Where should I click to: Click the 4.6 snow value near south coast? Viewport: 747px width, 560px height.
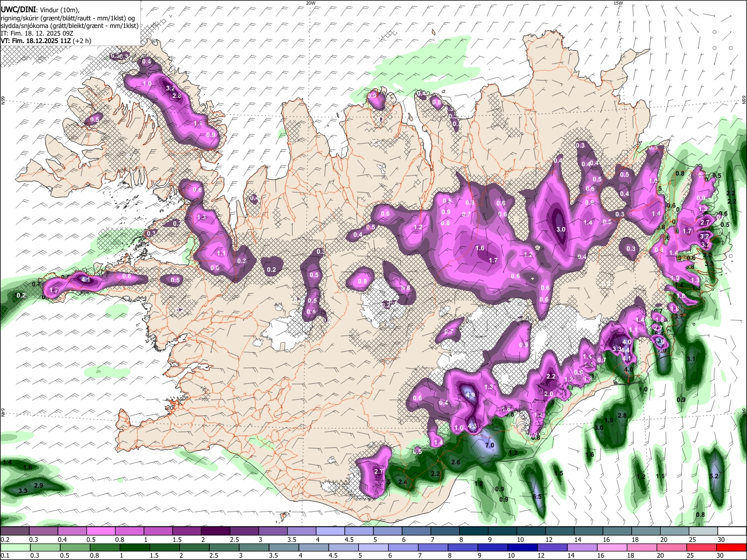[x=473, y=426]
